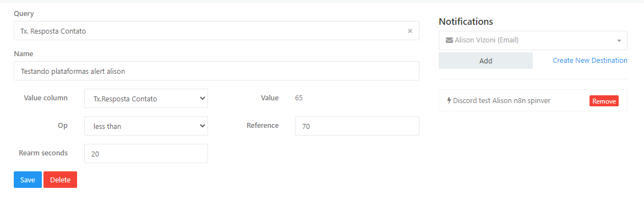Save the alert
Screen dimensions: 644x200
click(28, 180)
